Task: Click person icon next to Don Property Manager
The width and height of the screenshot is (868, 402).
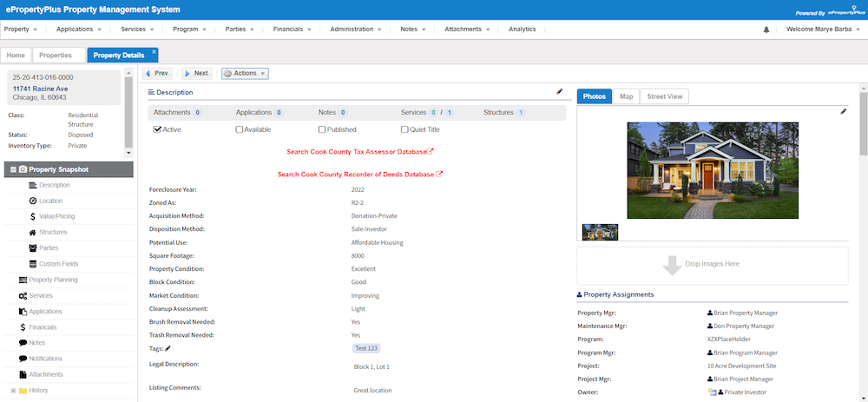Action: (x=710, y=326)
